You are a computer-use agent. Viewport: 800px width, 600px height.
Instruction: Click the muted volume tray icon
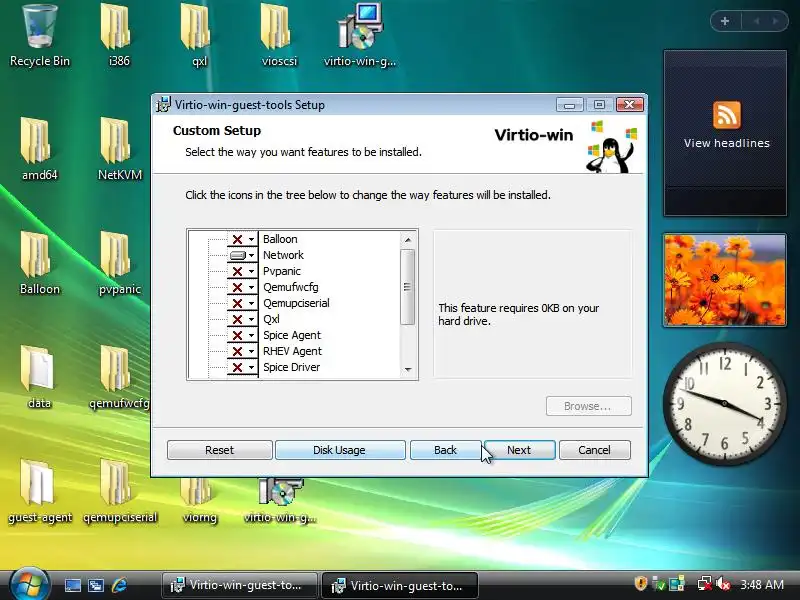tap(723, 584)
